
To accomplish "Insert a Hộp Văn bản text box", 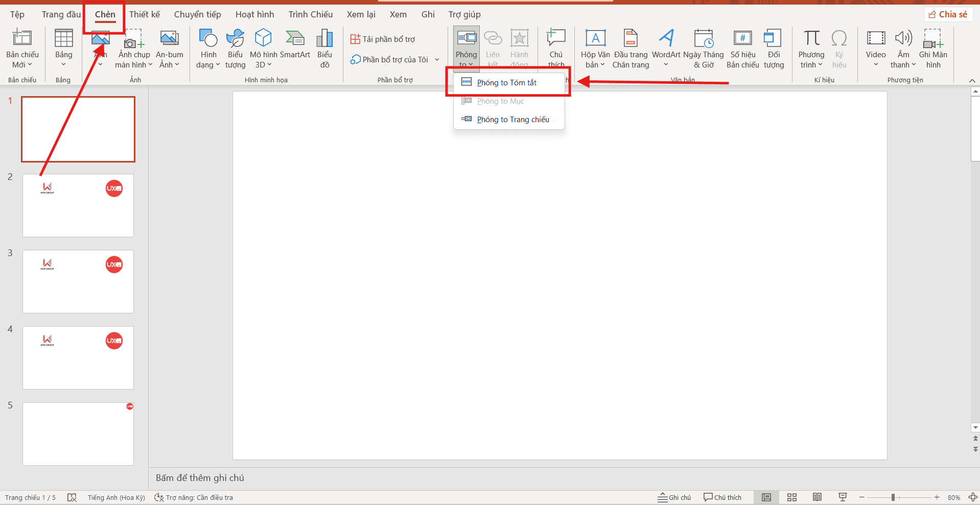I will coord(594,49).
